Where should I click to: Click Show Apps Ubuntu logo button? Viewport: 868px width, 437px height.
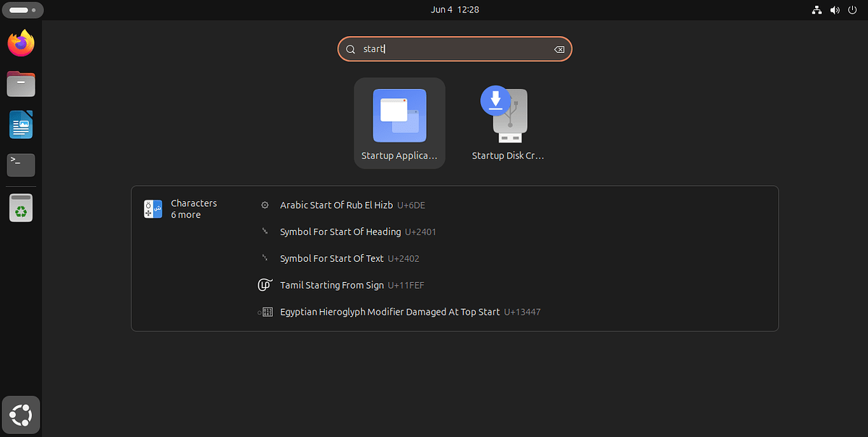[21, 415]
